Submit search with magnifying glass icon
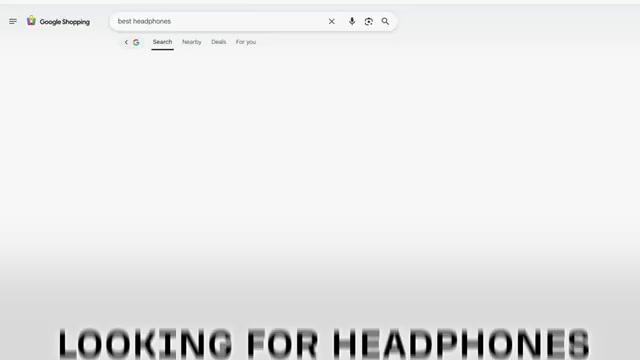Screen dimensions: 640x360 point(385,21)
